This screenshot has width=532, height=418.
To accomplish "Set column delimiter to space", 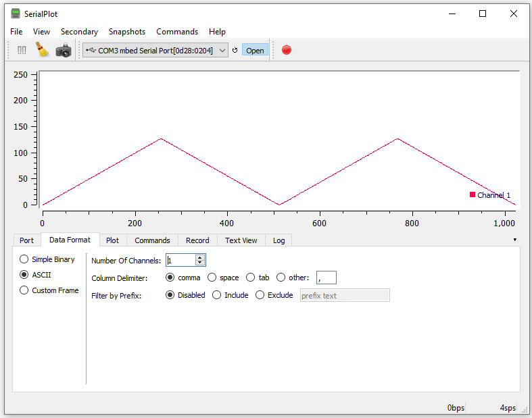I will coord(212,278).
